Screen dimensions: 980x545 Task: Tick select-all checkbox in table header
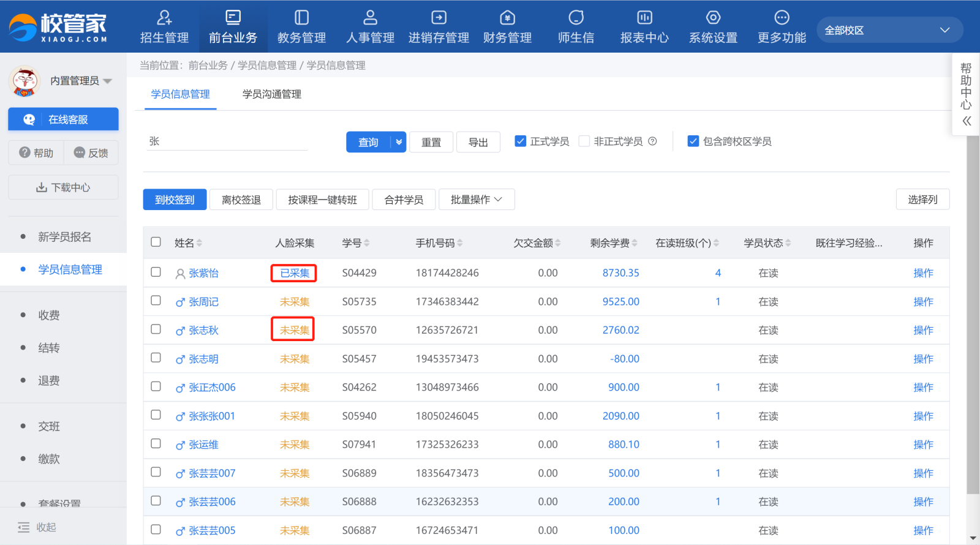tap(156, 242)
